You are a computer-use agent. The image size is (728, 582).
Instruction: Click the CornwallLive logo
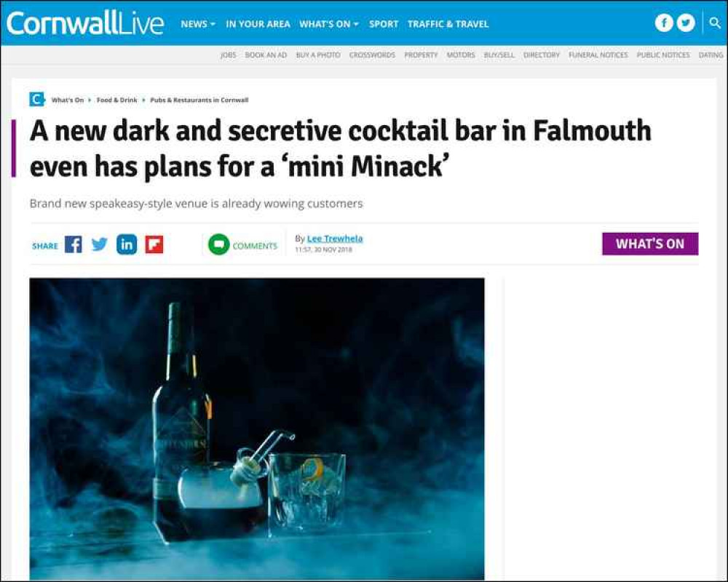point(85,23)
